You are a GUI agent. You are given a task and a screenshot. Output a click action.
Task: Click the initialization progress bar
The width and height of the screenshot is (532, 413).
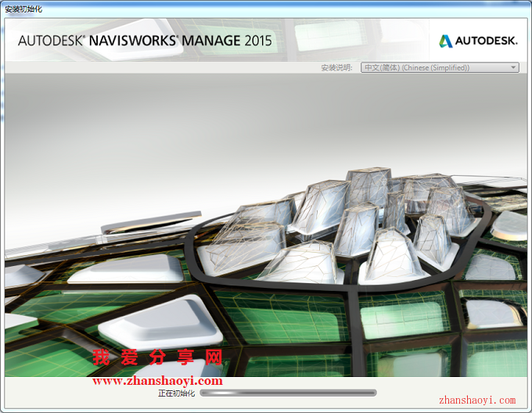point(288,393)
